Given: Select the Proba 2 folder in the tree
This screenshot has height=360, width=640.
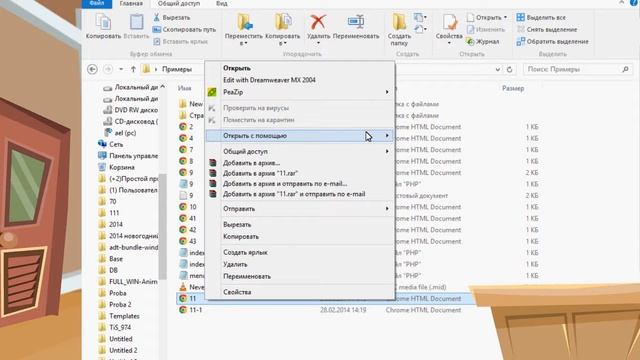Looking at the screenshot, I should [115, 304].
